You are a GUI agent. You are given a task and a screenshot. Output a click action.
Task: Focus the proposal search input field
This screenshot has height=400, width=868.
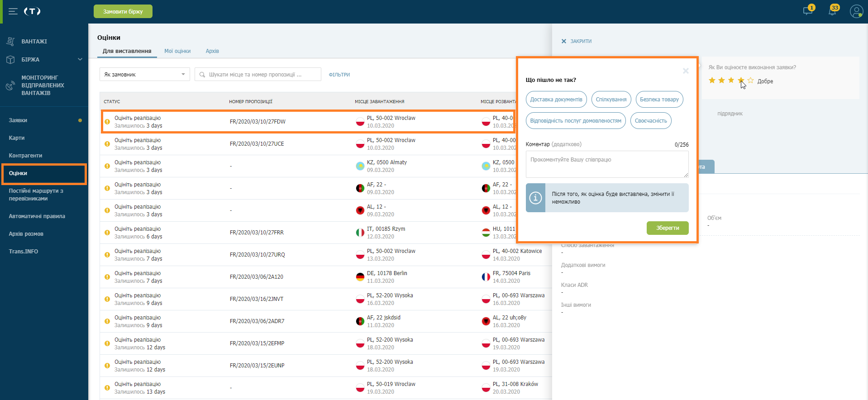(258, 75)
